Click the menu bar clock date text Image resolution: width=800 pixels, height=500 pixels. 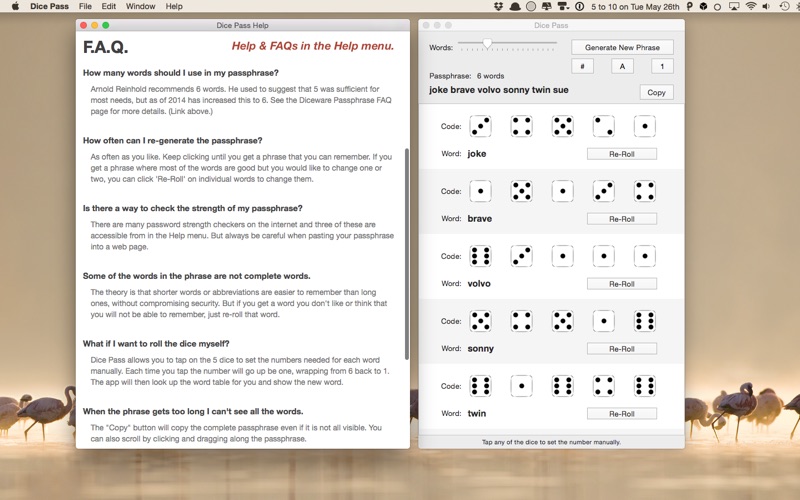click(x=635, y=7)
